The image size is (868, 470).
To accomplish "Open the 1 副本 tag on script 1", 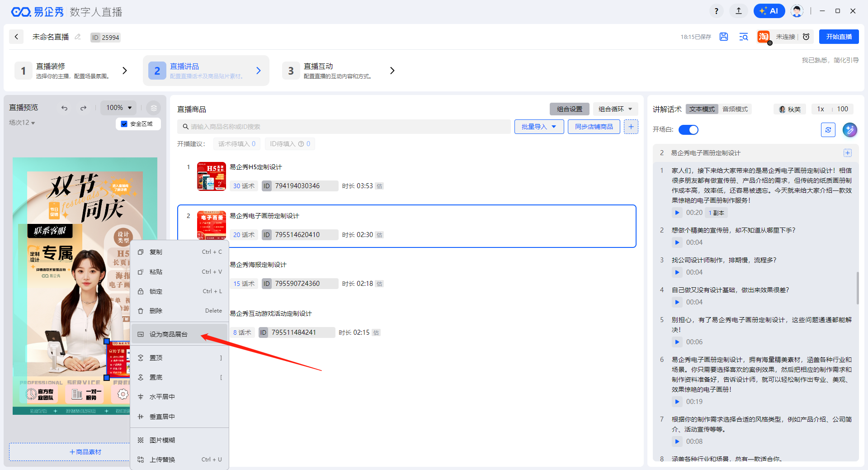I will [716, 213].
